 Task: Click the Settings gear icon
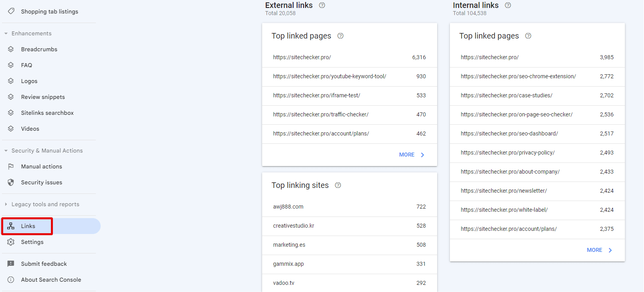click(11, 242)
